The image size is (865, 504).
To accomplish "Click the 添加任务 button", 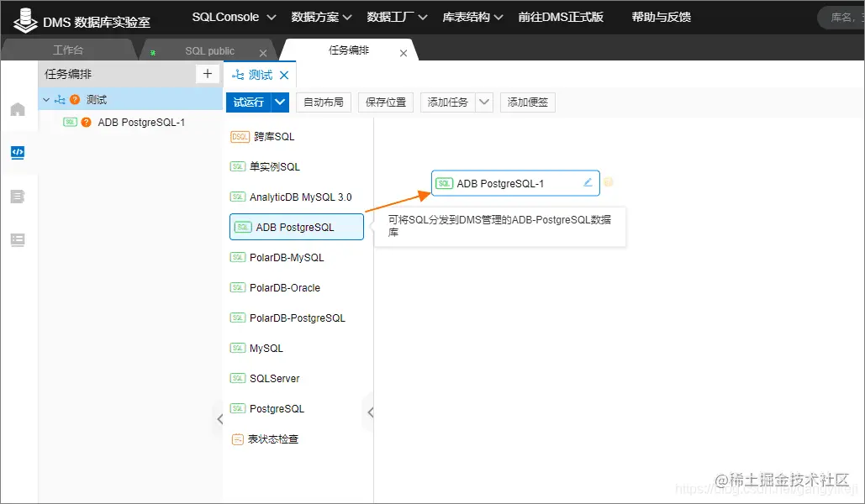I will [448, 102].
